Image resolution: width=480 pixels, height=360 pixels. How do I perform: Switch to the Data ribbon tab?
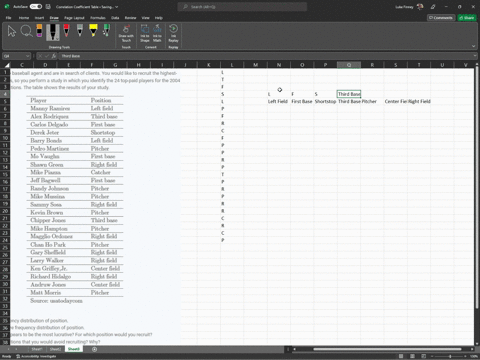point(115,18)
